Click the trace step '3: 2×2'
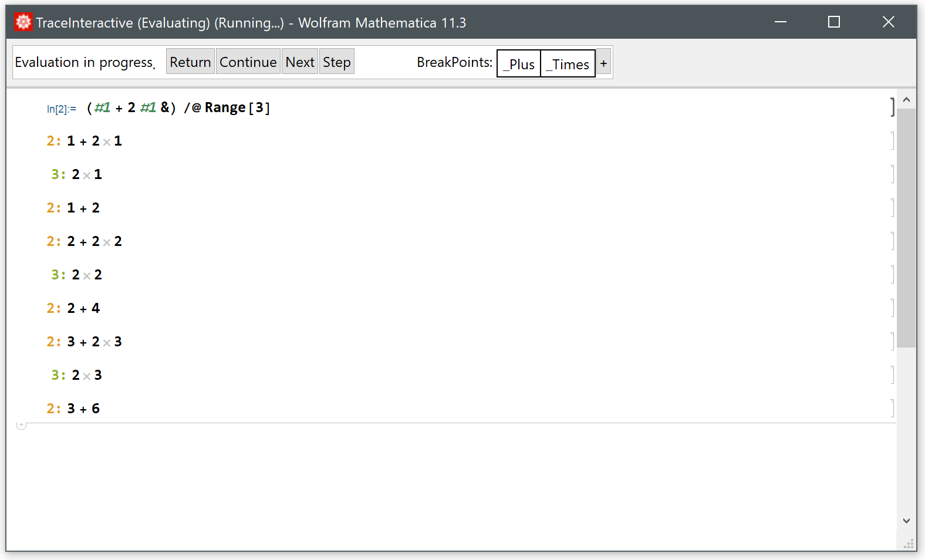This screenshot has width=925, height=560. click(x=77, y=275)
